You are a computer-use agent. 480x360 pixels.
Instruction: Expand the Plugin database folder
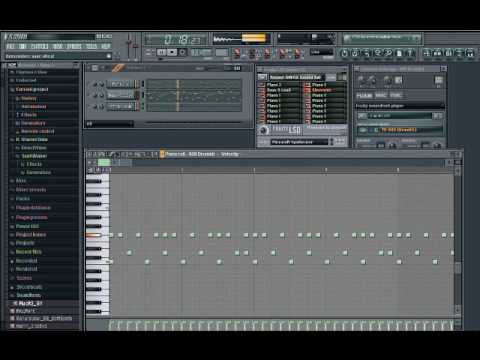click(x=33, y=208)
